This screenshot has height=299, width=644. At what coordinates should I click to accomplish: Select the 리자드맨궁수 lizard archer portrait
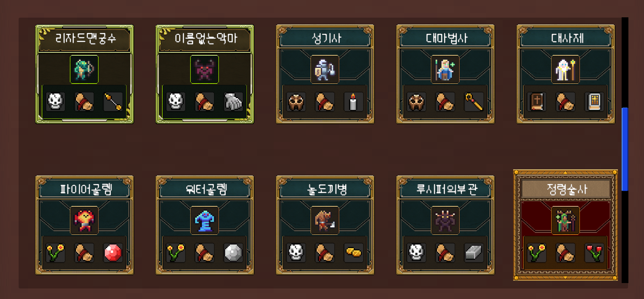coord(84,69)
